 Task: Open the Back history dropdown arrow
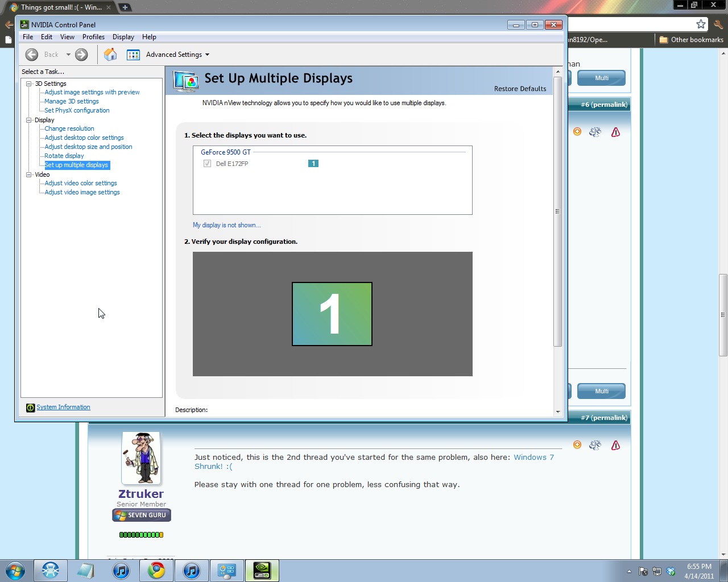click(x=68, y=55)
